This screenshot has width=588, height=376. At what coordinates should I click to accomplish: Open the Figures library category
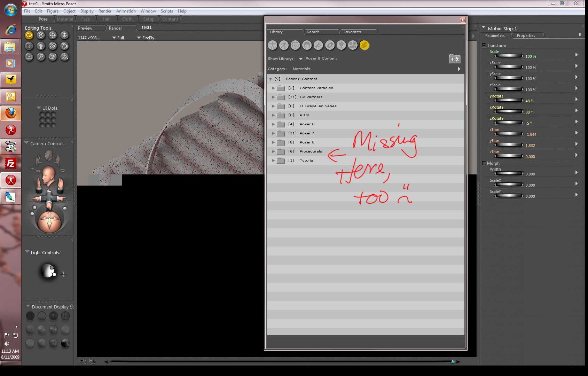(x=273, y=45)
